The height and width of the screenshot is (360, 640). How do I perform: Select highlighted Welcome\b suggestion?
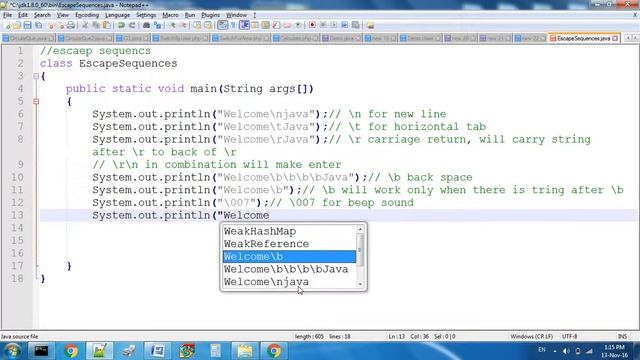coord(289,257)
